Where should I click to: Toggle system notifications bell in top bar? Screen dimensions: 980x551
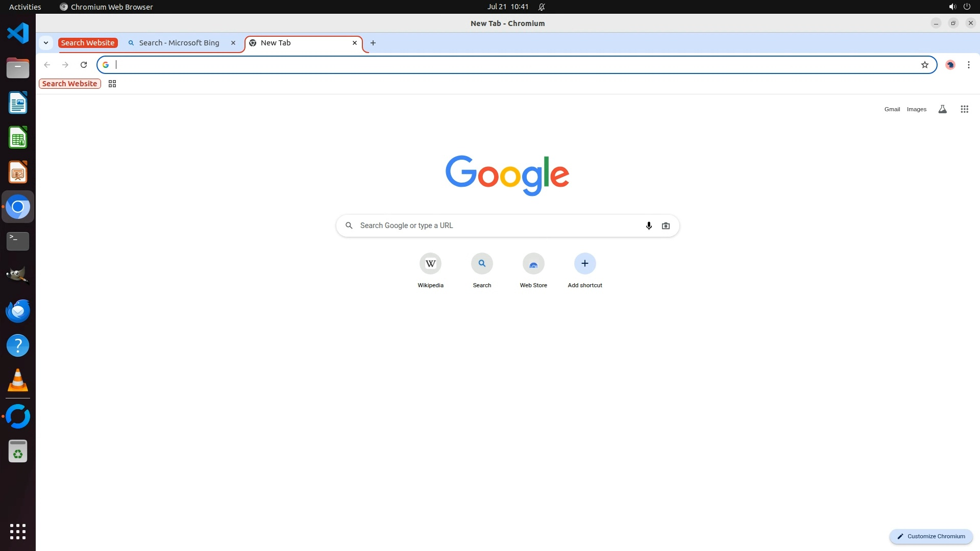pyautogui.click(x=542, y=7)
